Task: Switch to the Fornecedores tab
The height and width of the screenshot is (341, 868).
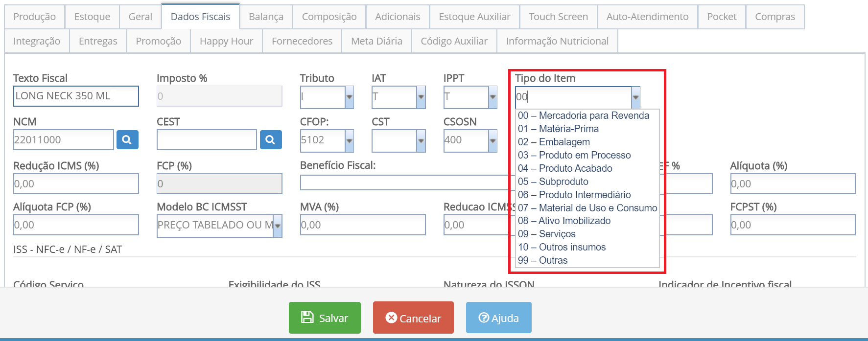Action: 302,41
